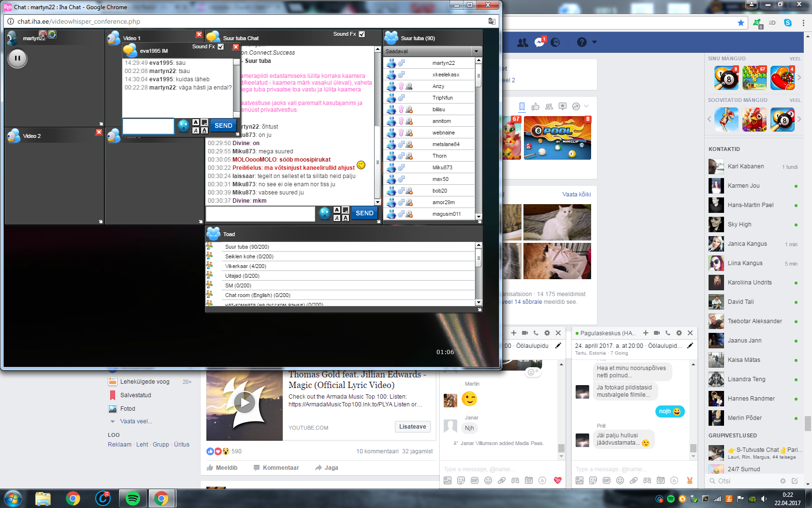Viewport: 812px width, 508px height.
Task: Open text color picker in eva1995 IM
Action: point(204,122)
